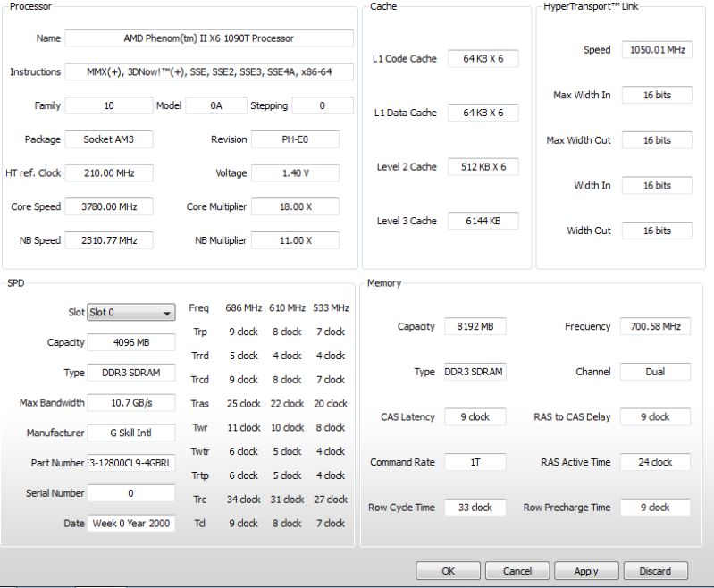714x588 pixels.
Task: Click the Max Width In value field
Action: coord(657,96)
